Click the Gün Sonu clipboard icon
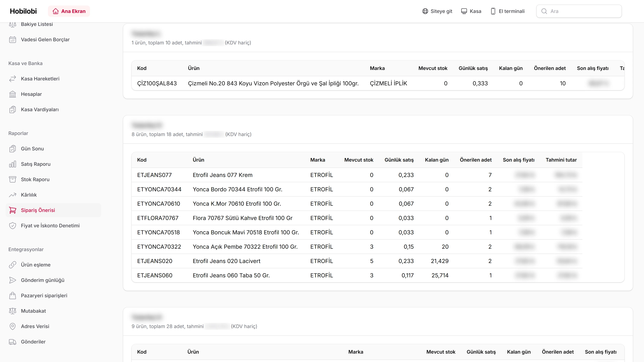 pos(12,149)
